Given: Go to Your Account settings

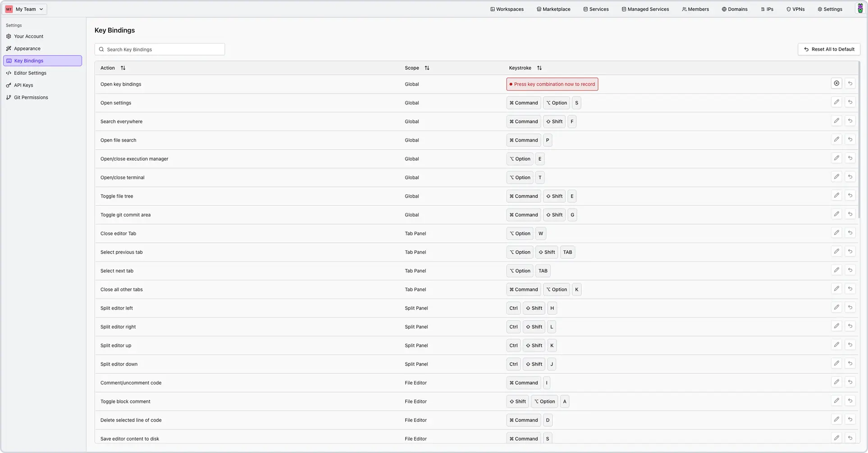Looking at the screenshot, I should point(29,36).
